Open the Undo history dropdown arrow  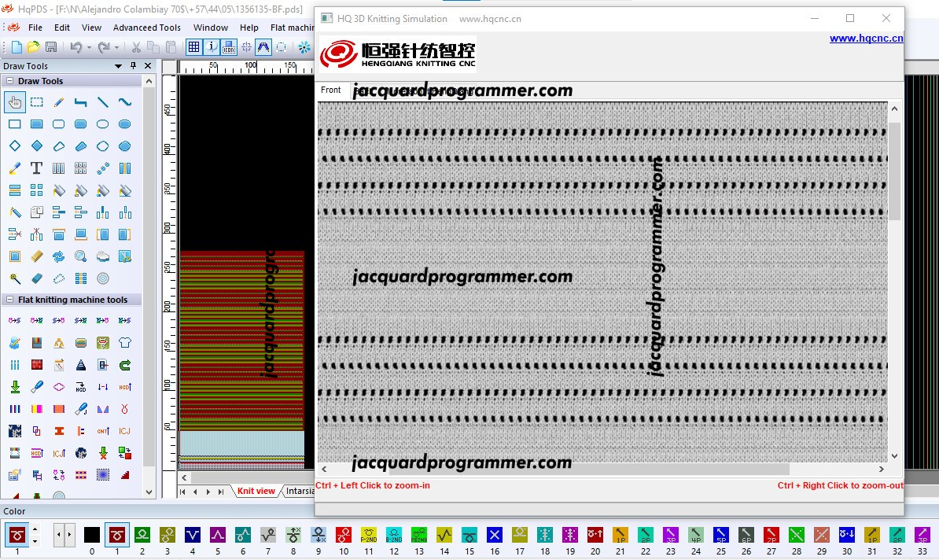[x=89, y=46]
